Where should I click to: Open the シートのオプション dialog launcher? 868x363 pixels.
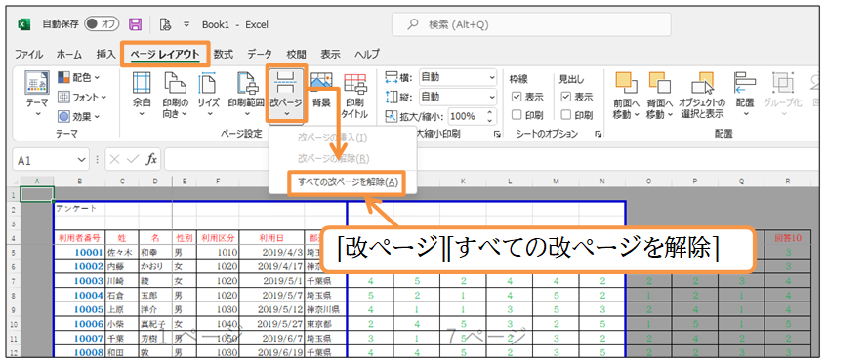pos(598,134)
